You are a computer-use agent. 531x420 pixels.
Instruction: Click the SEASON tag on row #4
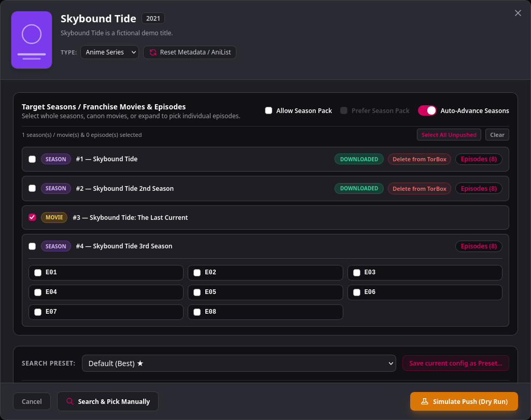[x=56, y=246]
